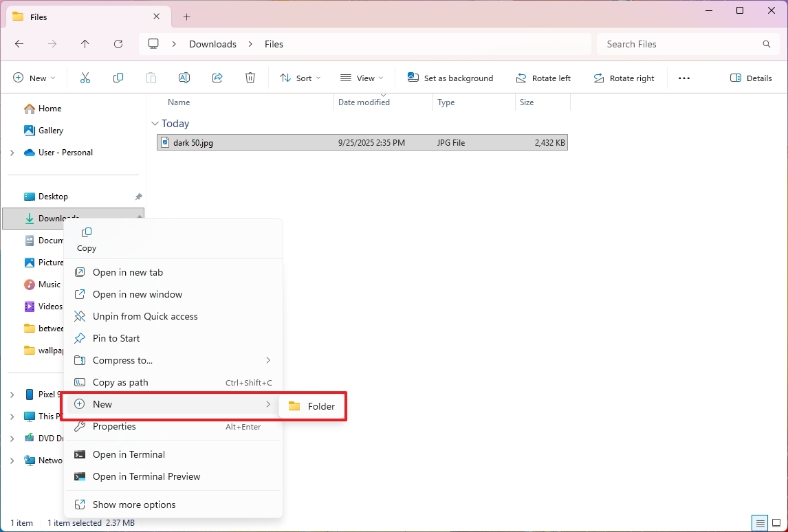Image resolution: width=788 pixels, height=532 pixels.
Task: Close the Files tab
Action: [x=156, y=16]
